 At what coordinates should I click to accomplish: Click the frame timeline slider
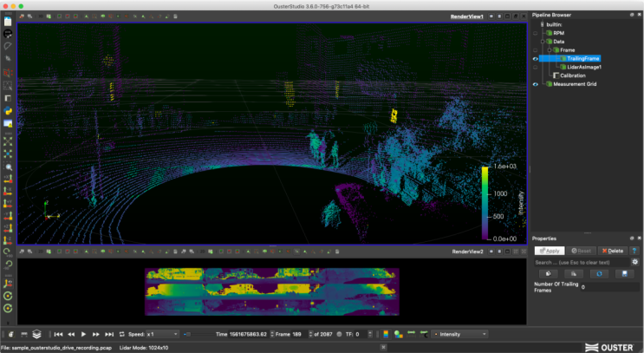[198, 335]
